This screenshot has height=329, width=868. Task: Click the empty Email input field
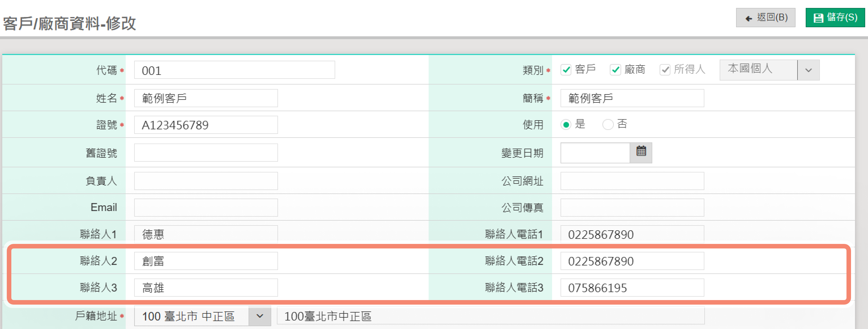(206, 207)
